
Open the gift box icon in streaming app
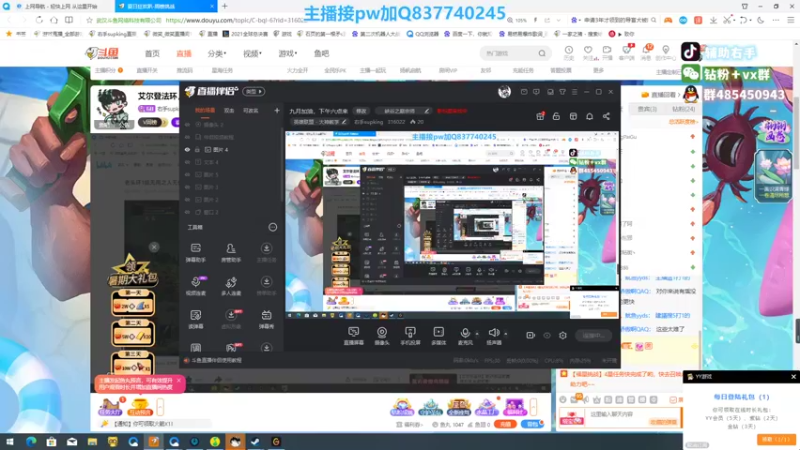(x=540, y=116)
